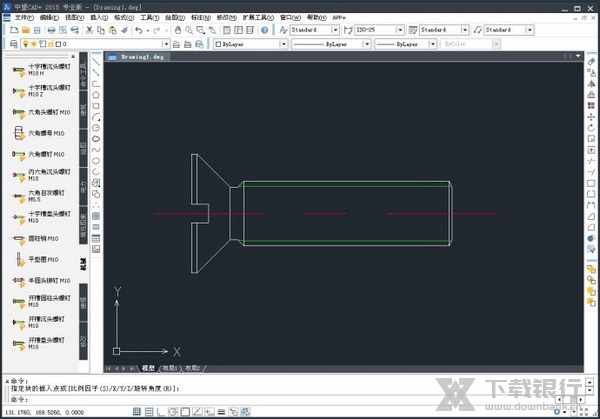The height and width of the screenshot is (419, 600).
Task: Click the Match Properties brush icon
Action: point(124,30)
